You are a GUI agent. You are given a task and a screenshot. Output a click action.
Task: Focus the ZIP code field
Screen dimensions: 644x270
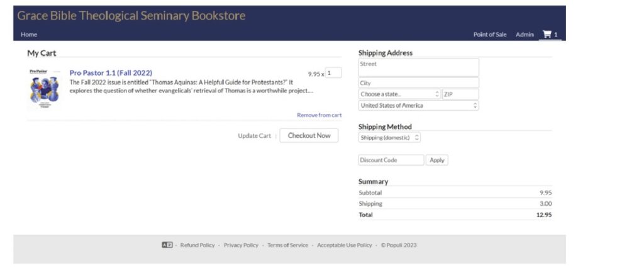point(460,94)
